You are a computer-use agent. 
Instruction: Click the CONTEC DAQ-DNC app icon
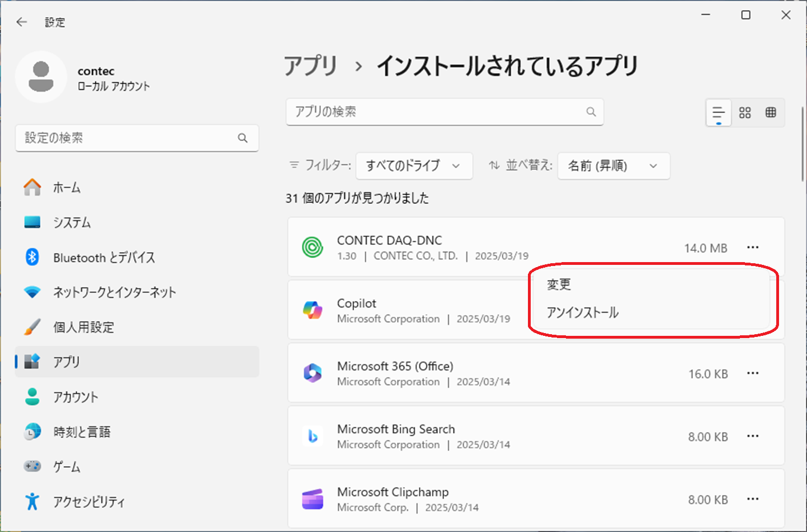313,247
